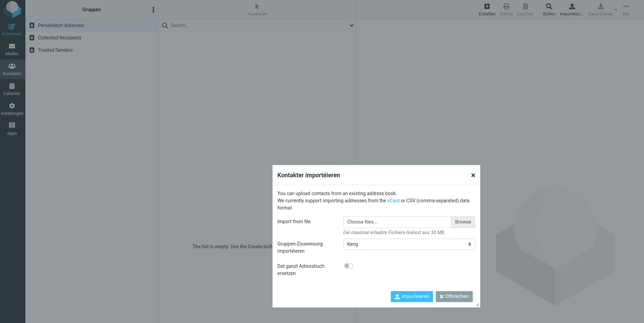Click the blue Importéieren button
Viewport: 644px width, 323px height.
tap(412, 297)
